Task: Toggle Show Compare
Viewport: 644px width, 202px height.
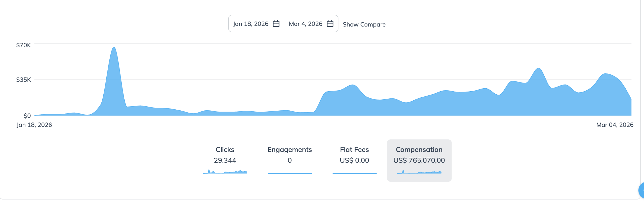Action: 364,24
